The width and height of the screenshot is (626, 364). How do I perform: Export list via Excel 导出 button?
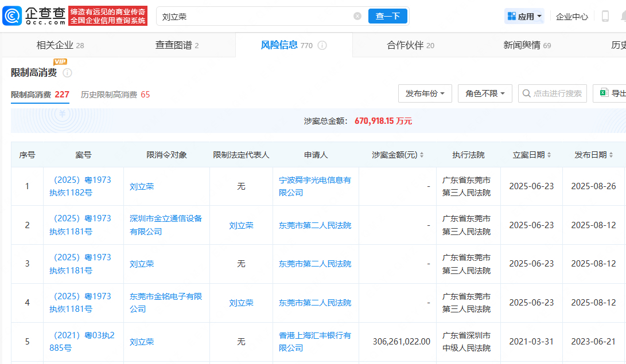pyautogui.click(x=611, y=93)
